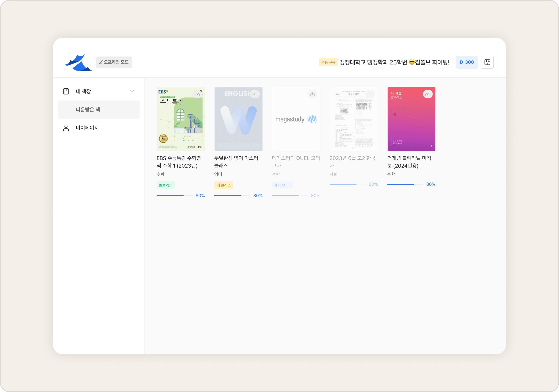
Task: Open 내 책장 menu item
Action: point(99,91)
